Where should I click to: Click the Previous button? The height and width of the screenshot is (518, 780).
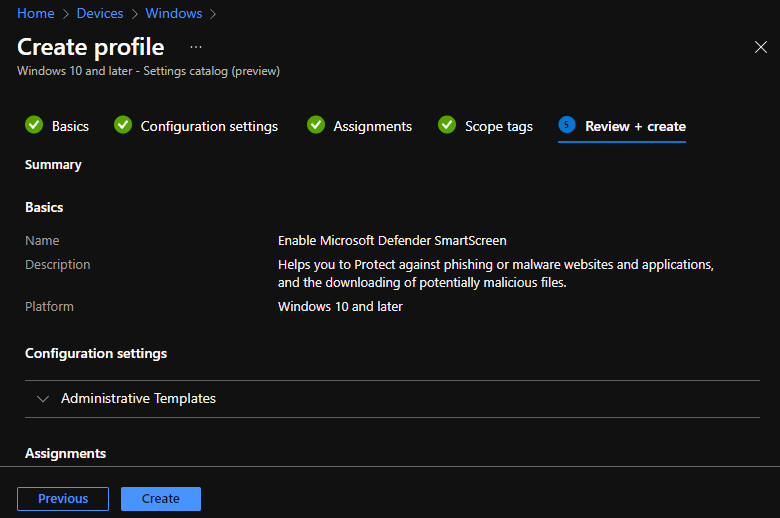point(63,499)
